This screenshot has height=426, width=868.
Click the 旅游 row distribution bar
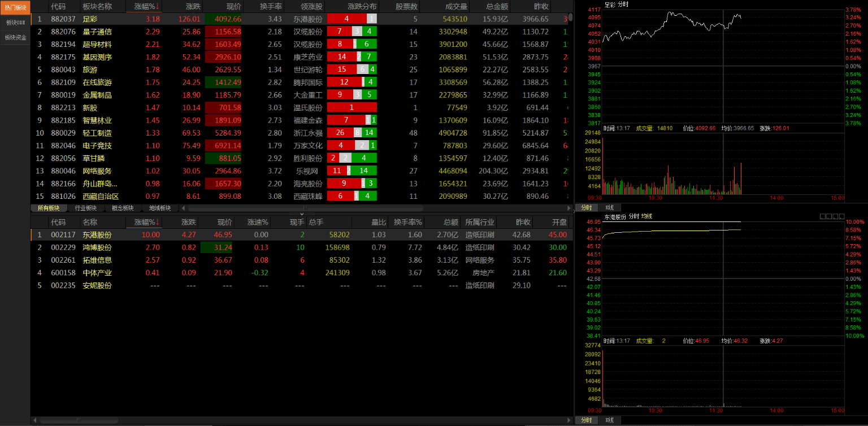pyautogui.click(x=352, y=69)
